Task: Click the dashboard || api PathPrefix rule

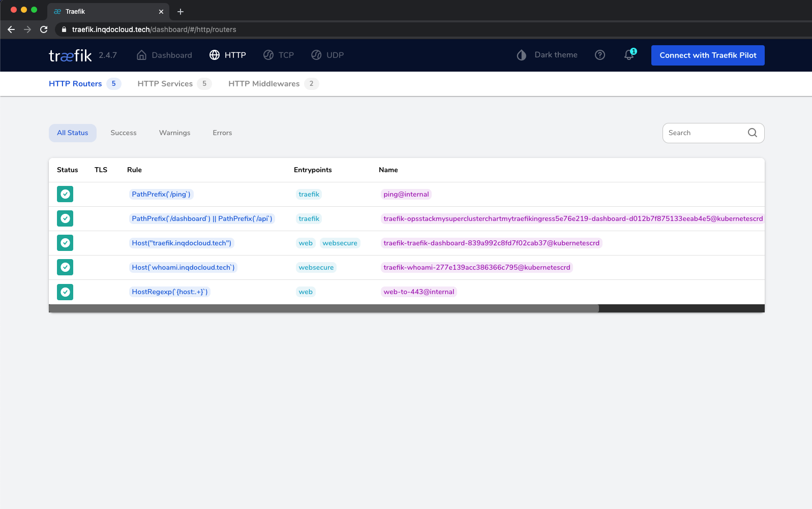Action: coord(202,218)
